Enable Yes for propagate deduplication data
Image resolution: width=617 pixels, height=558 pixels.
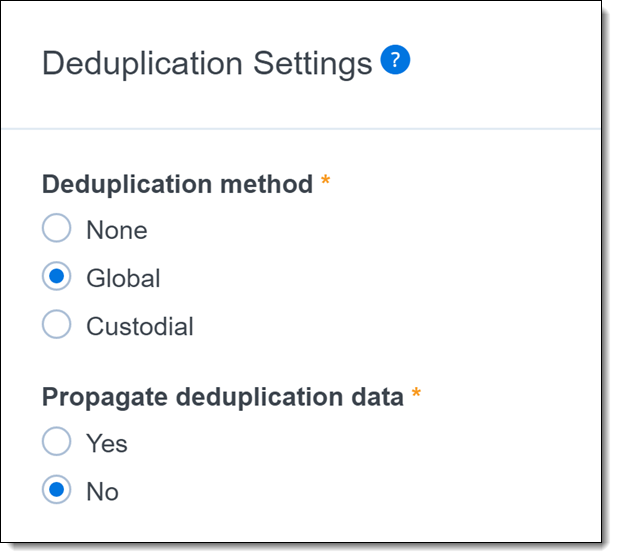point(57,442)
